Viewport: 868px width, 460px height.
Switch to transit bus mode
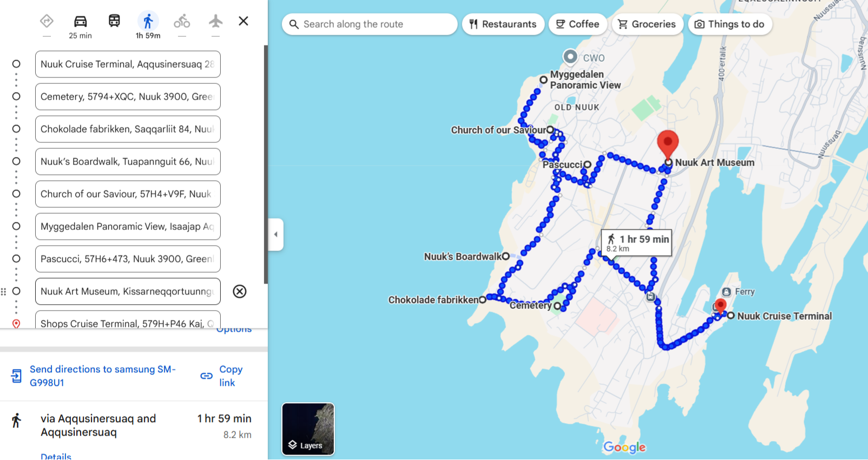point(114,21)
